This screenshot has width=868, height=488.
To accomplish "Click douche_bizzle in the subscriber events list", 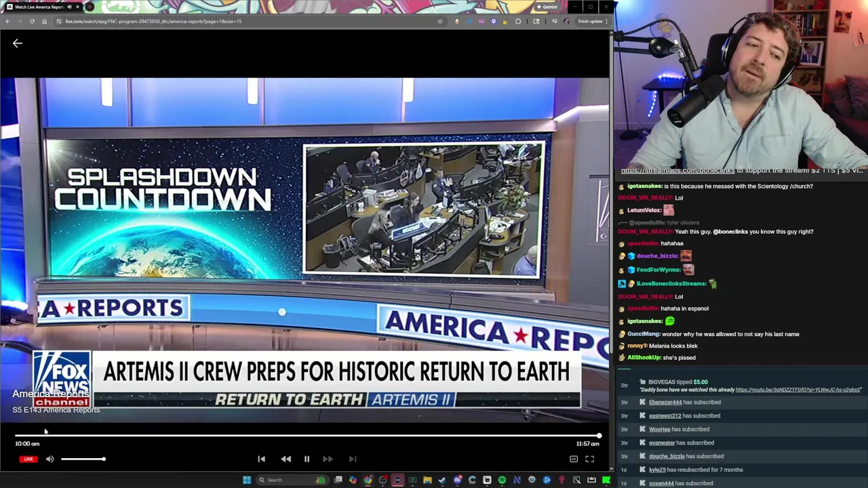I will 667,456.
